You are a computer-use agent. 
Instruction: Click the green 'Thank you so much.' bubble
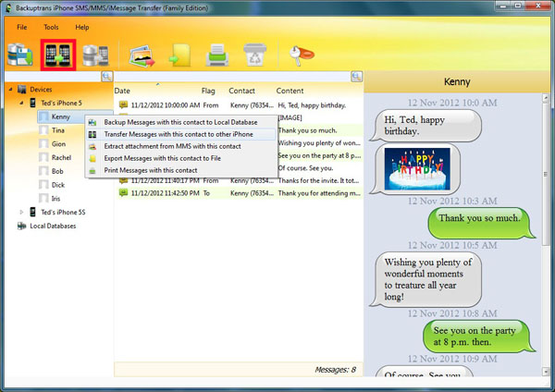(x=480, y=222)
